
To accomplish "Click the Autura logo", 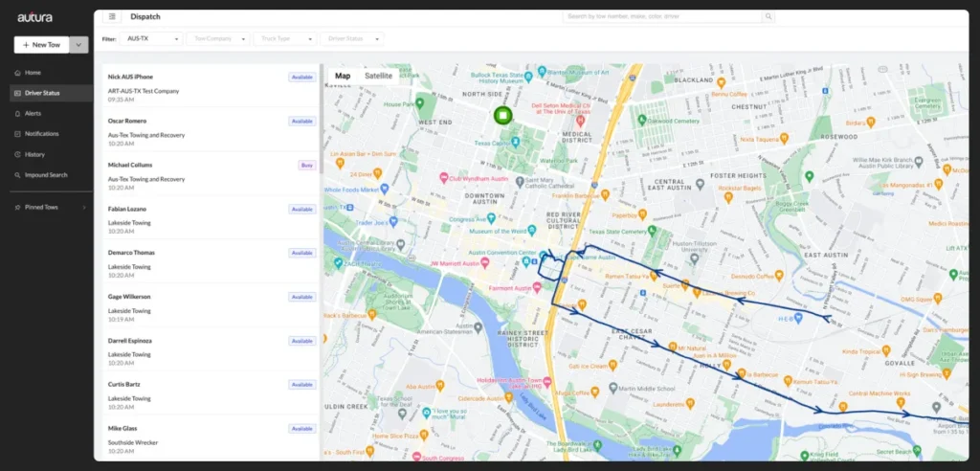I will [33, 17].
